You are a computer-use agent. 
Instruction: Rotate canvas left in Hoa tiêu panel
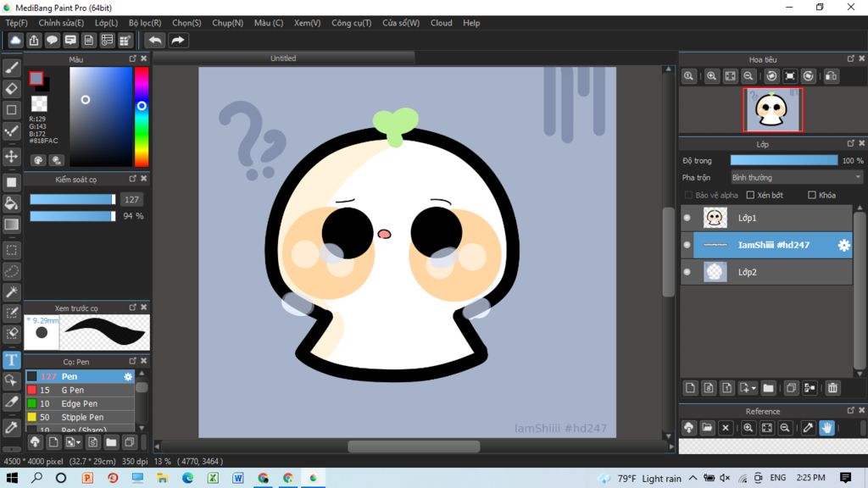point(771,76)
